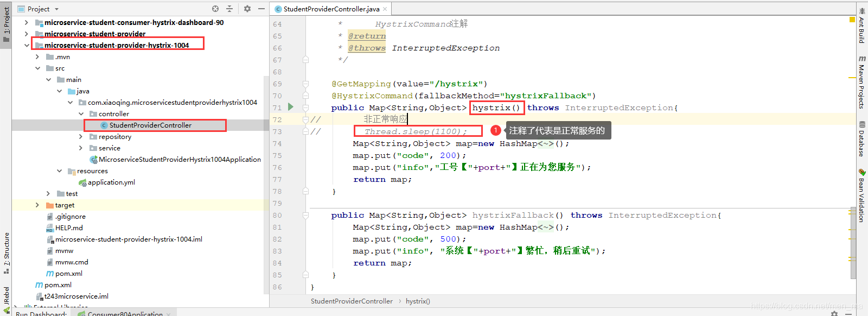Click Maven icon of pom.xml inside hystrix-1004 module

[x=50, y=274]
